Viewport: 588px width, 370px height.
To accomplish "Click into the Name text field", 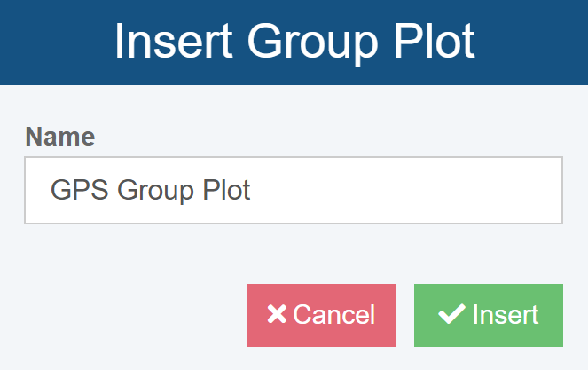I will 293,191.
